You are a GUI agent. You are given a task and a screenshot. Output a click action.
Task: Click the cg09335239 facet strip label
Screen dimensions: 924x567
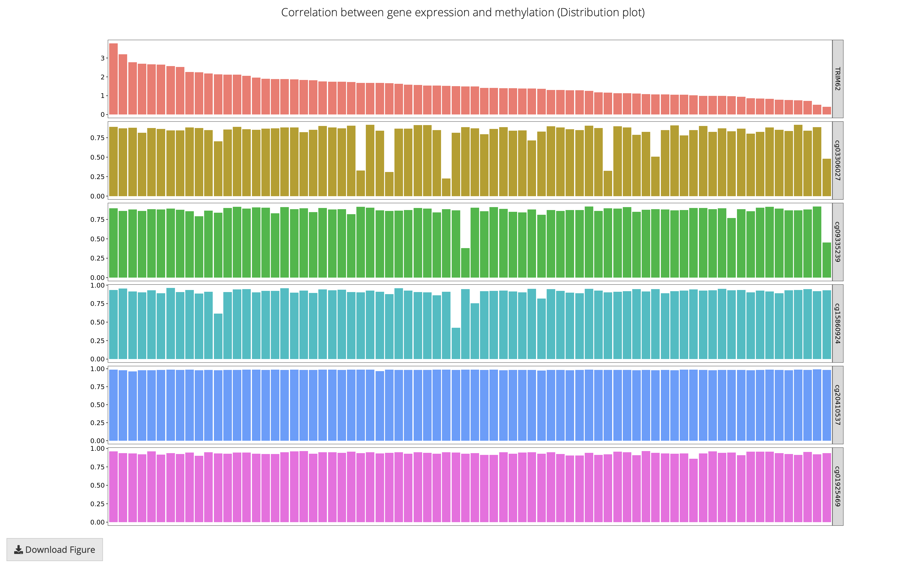pyautogui.click(x=837, y=242)
